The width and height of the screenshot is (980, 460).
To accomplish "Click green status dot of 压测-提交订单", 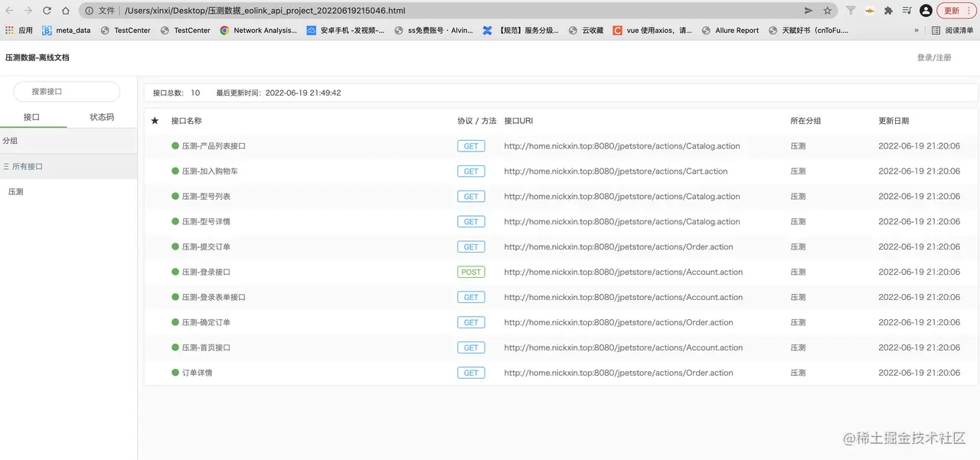I will [175, 247].
